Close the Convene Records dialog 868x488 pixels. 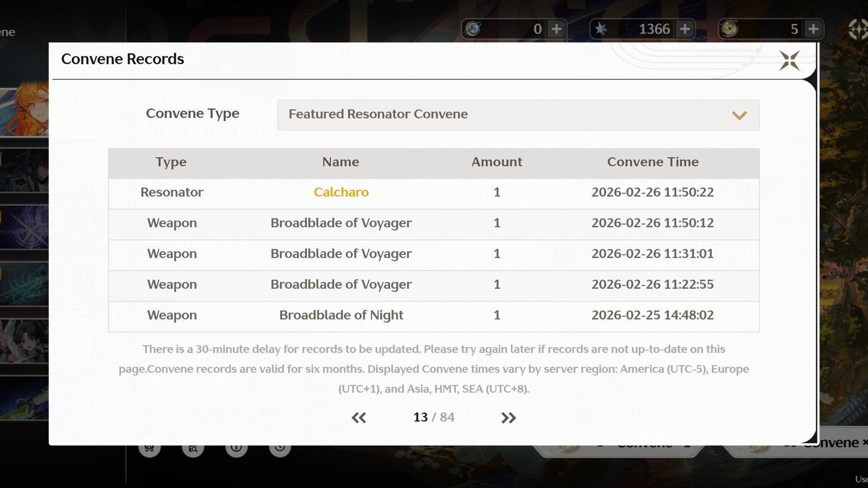789,61
